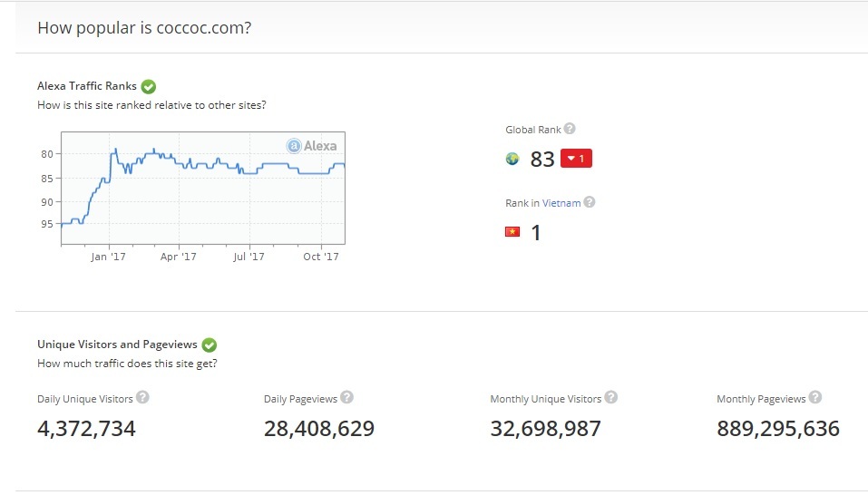The height and width of the screenshot is (495, 868).
Task: Click the How popular is coccoc.com heading
Action: [144, 28]
